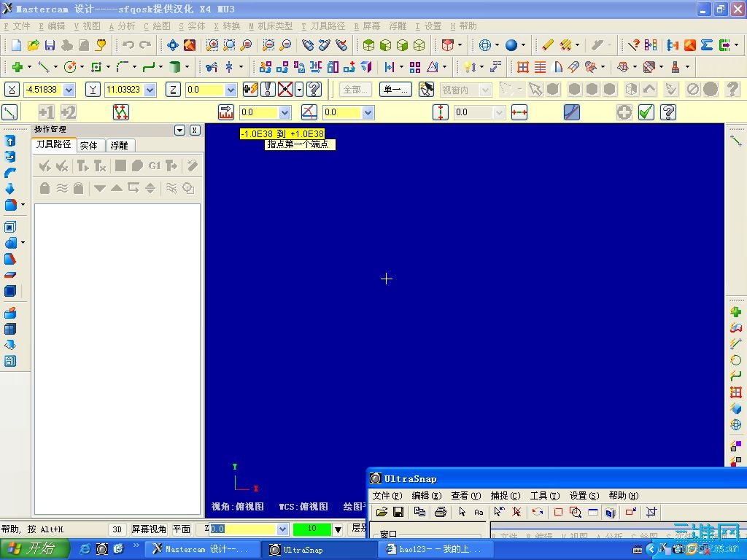Image resolution: width=747 pixels, height=560 pixels.
Task: Click the select all operations icon
Action: (45, 166)
